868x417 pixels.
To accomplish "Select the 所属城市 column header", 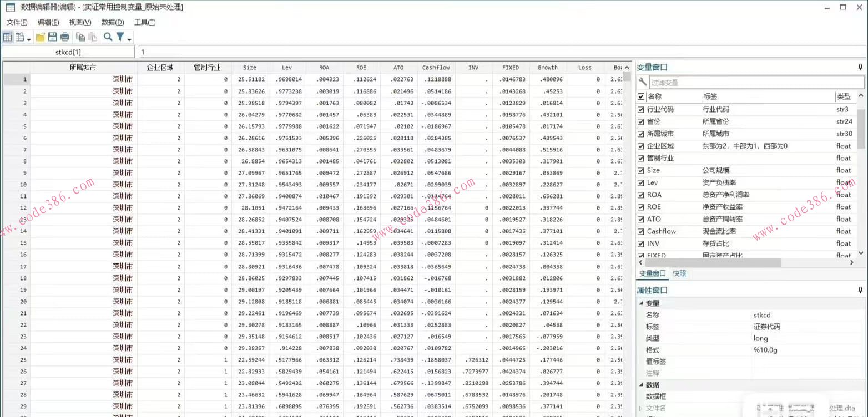I will tap(83, 68).
